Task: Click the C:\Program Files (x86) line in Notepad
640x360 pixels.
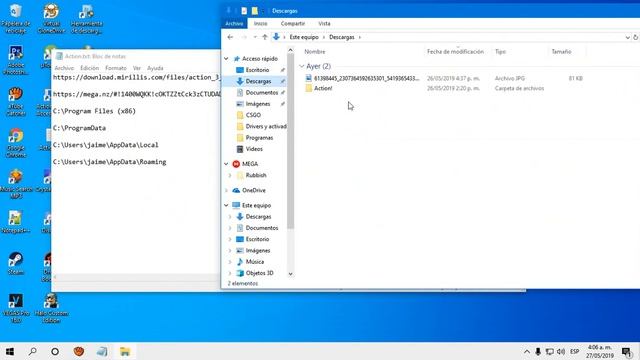Action: coord(94,111)
